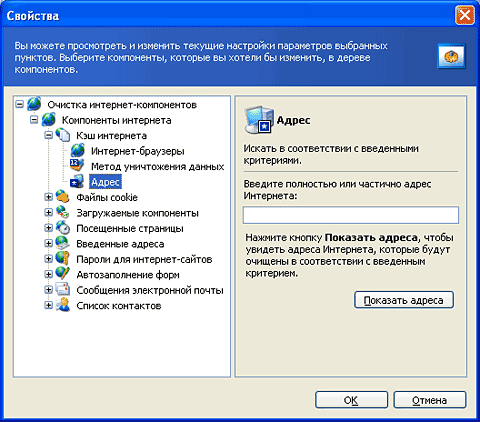Select the Компоненты интернета label
The width and height of the screenshot is (480, 422).
pyautogui.click(x=116, y=120)
